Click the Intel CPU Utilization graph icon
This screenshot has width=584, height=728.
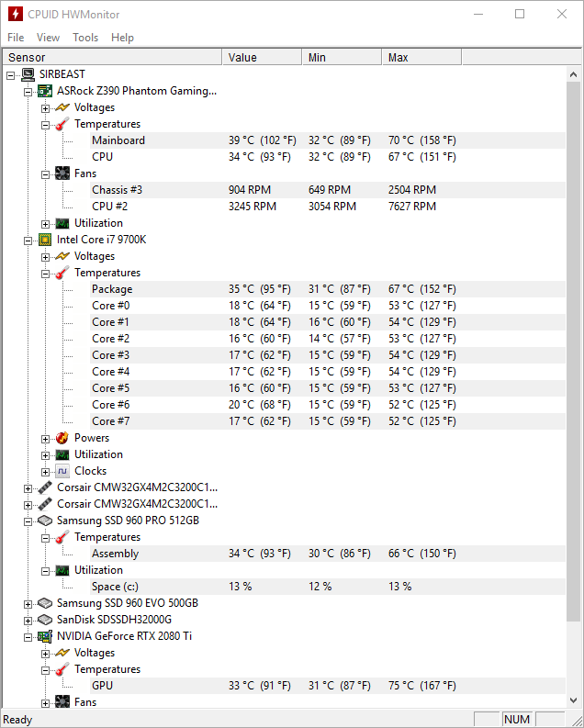[x=62, y=454]
